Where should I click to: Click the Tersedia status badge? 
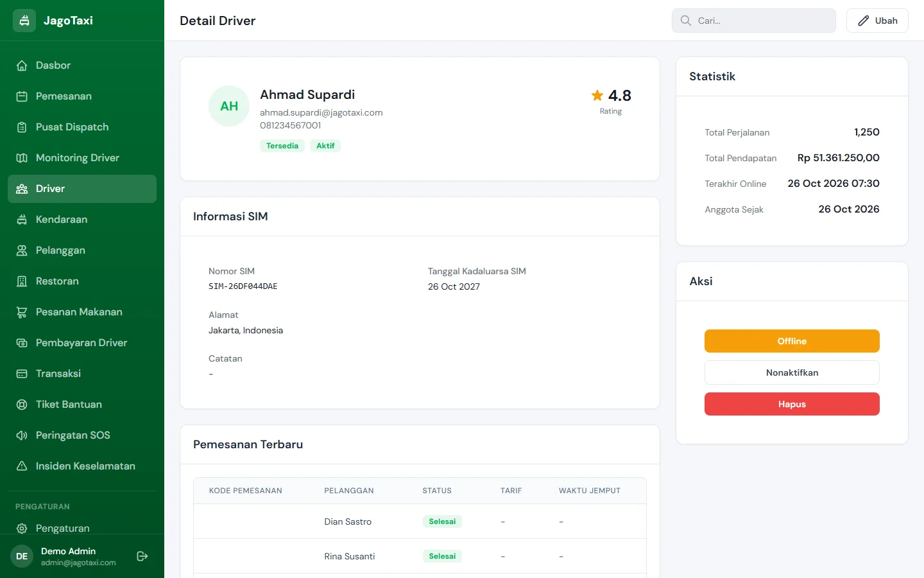(282, 146)
